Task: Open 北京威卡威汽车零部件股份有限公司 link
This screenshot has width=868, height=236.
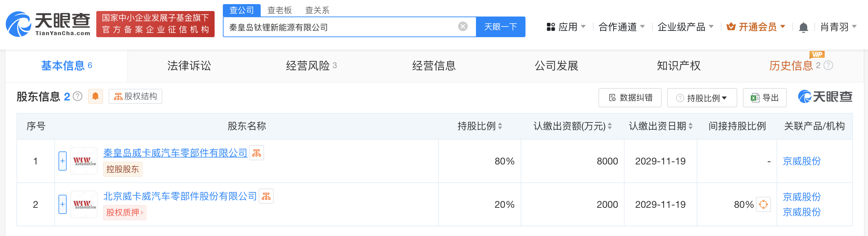Action: [x=180, y=196]
